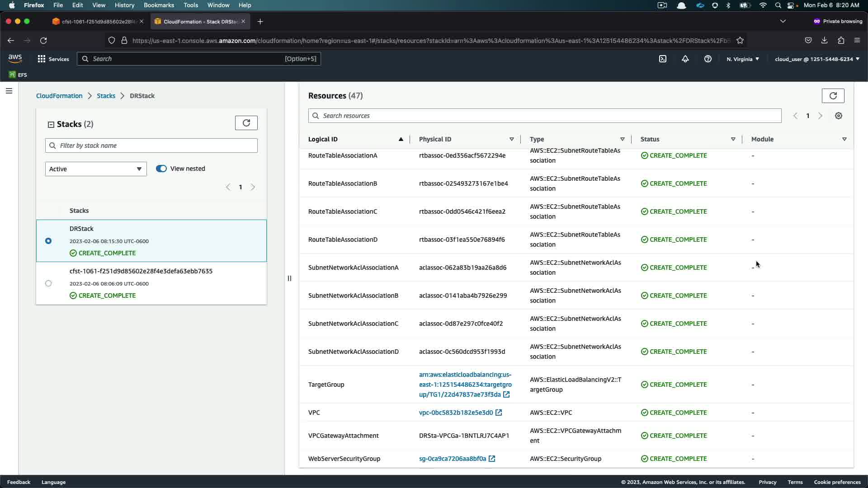Open the Firefox Bookmarks menu

click(x=159, y=5)
